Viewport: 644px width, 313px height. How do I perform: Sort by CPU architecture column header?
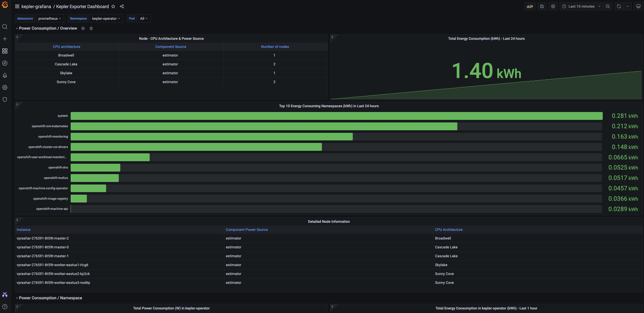pos(66,47)
